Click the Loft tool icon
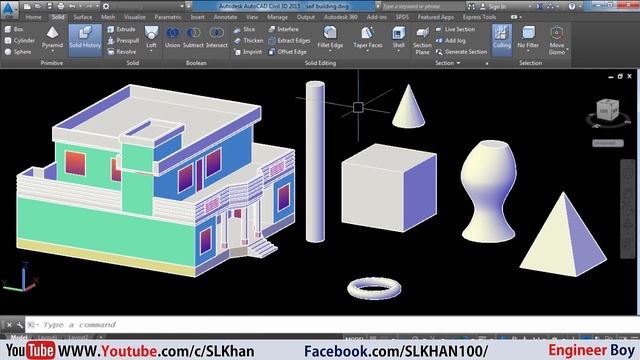640x360 pixels. click(x=151, y=33)
